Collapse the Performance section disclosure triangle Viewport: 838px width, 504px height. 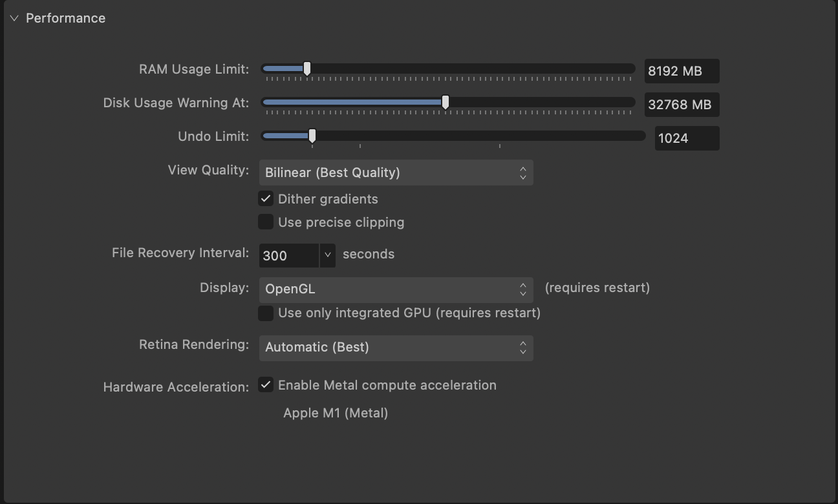click(14, 18)
